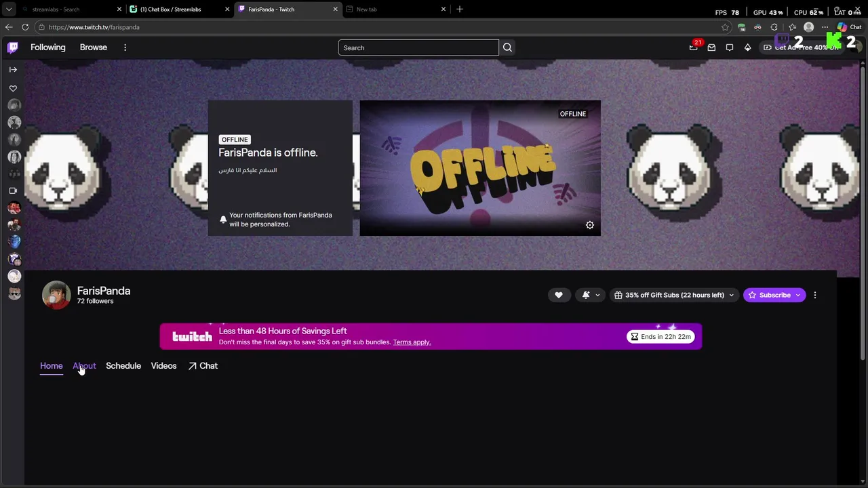Open the Videos channel tab

click(x=163, y=366)
